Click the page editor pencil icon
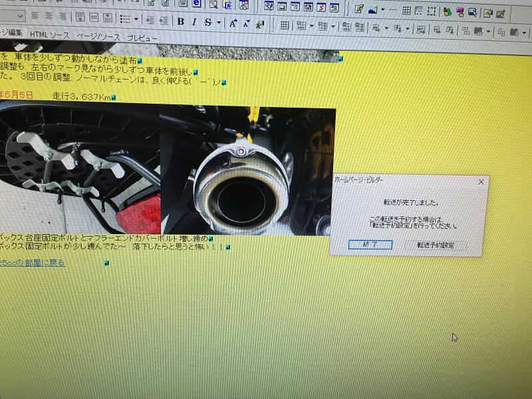Viewport: 532px width, 399px height. pos(359,9)
